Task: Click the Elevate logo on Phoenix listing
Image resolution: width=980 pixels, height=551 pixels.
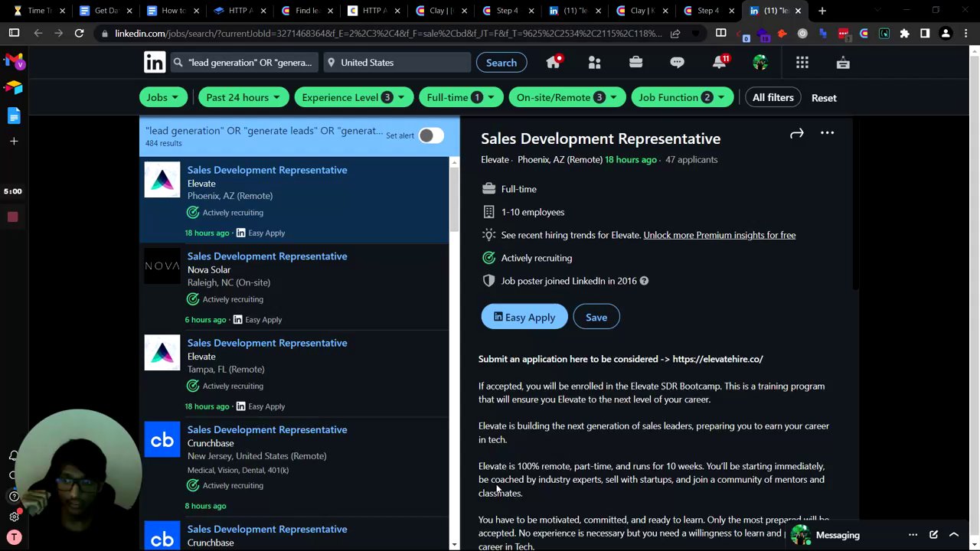Action: (x=162, y=181)
